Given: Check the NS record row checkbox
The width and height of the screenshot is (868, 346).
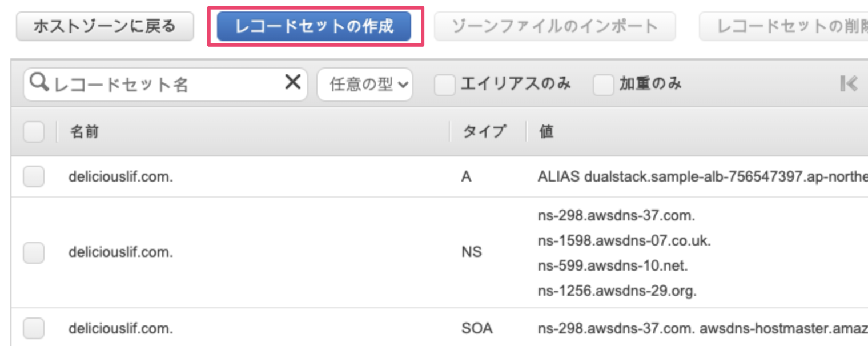Looking at the screenshot, I should click(34, 252).
